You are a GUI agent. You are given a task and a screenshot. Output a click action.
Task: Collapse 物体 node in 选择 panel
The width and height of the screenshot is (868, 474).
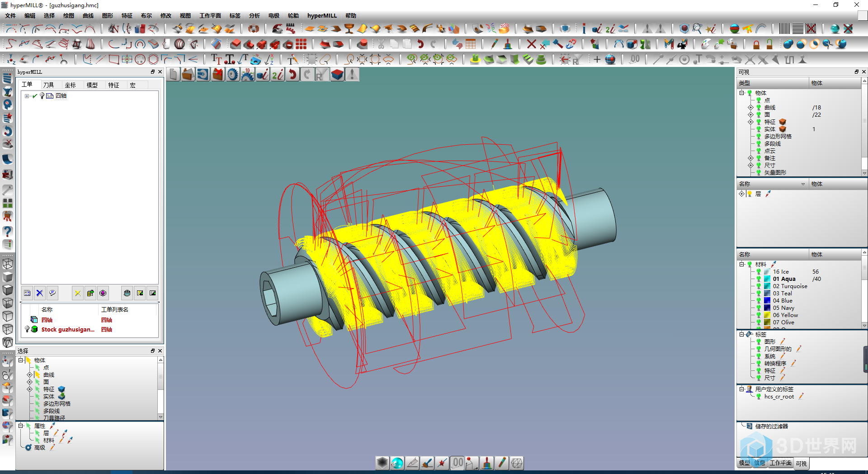tap(21, 360)
